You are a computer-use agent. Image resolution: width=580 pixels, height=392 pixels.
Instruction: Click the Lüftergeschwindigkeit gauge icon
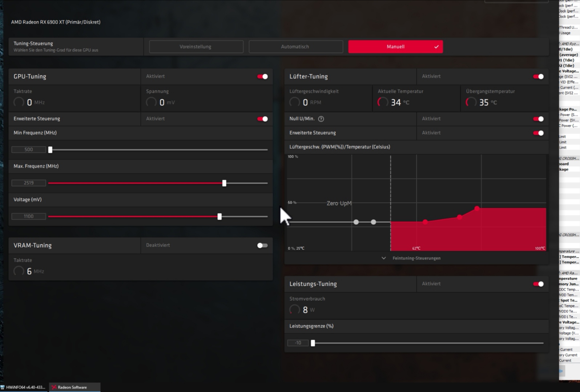coord(294,102)
